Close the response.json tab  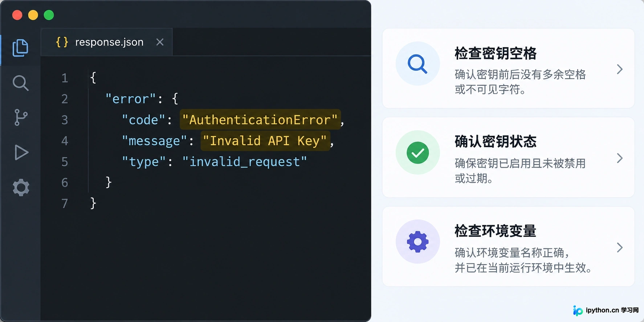click(160, 42)
